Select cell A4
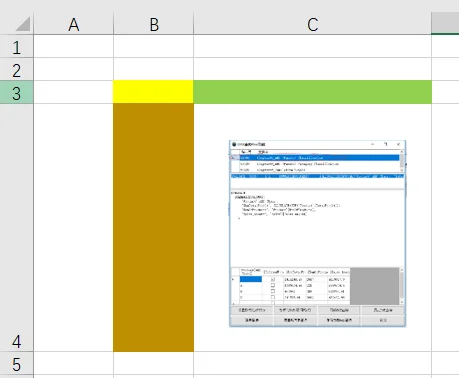This screenshot has width=459, height=378. click(73, 227)
